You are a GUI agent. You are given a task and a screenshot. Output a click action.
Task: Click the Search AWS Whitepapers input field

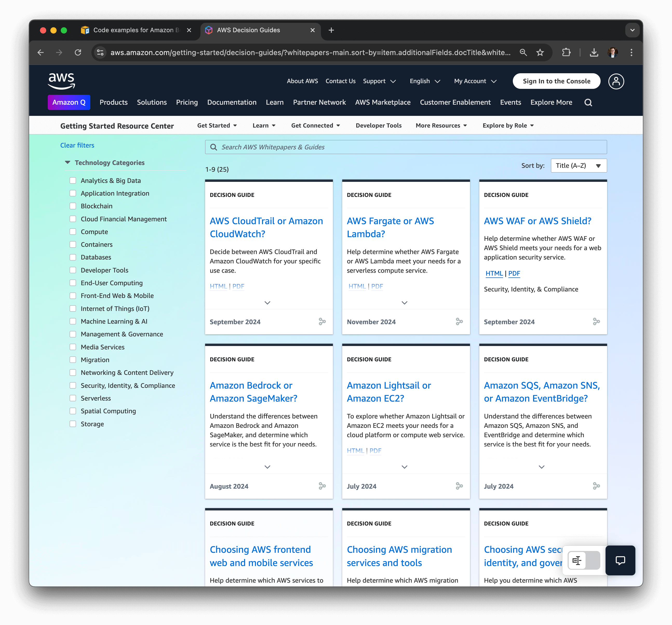click(405, 147)
